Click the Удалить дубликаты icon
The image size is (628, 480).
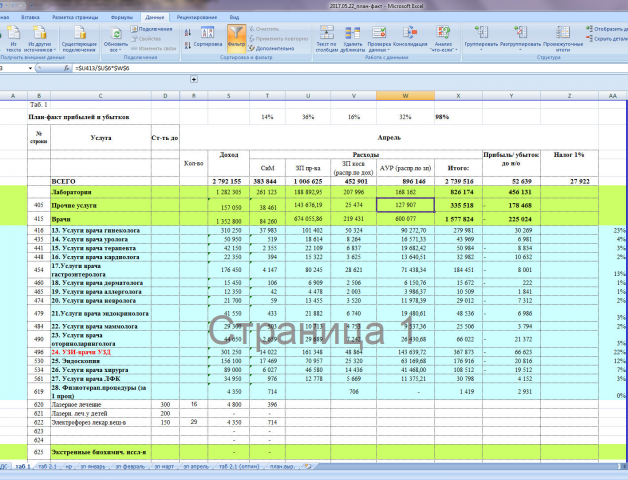click(x=352, y=38)
